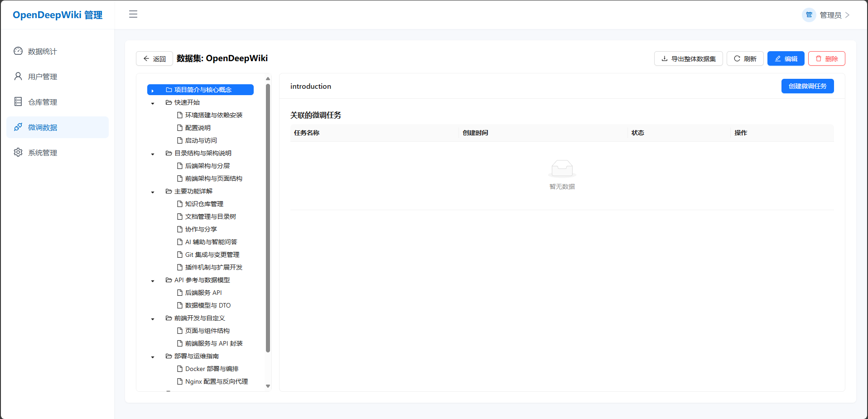Click the 系统管理 gear icon

point(18,153)
